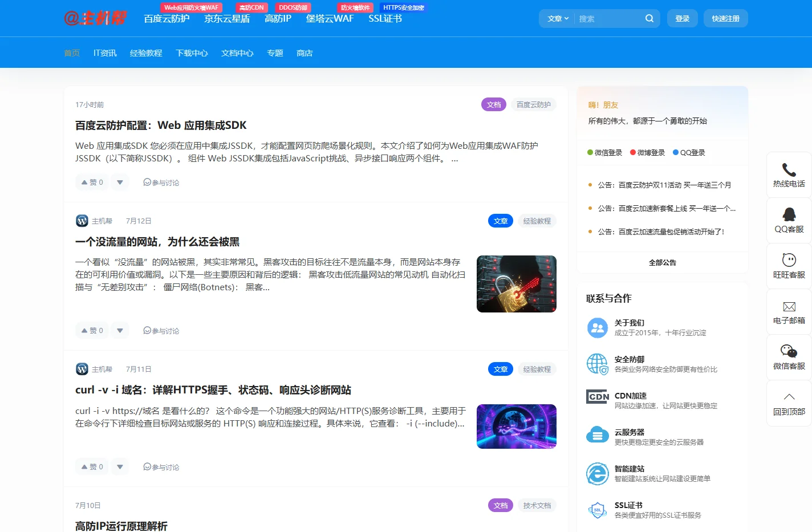Open article 高防IP运行原理解析
The image size is (812, 532).
121,526
